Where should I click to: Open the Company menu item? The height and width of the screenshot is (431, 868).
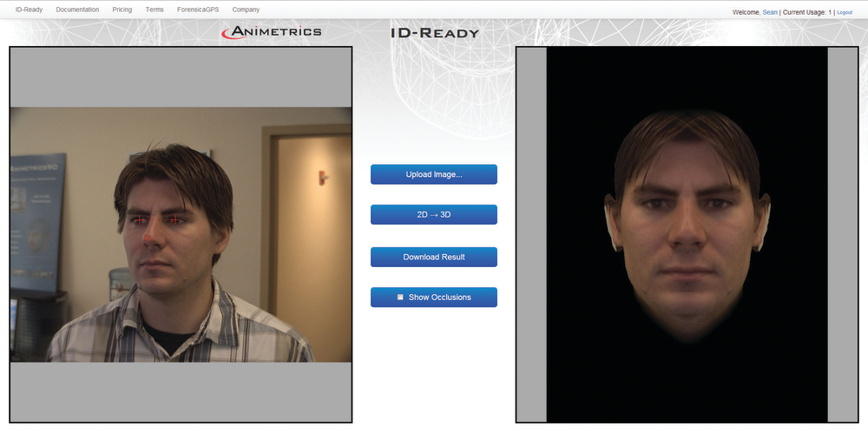pos(246,10)
